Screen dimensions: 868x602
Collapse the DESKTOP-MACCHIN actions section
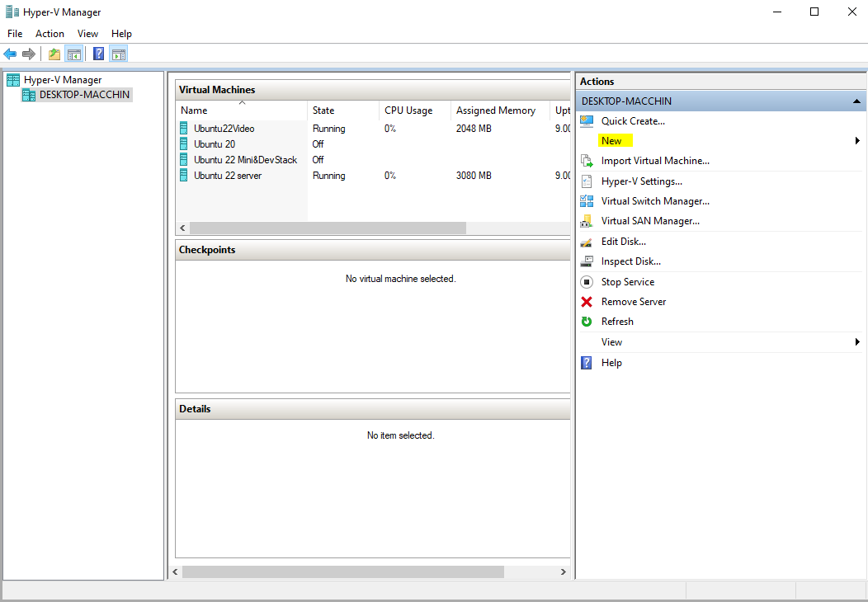click(x=856, y=101)
